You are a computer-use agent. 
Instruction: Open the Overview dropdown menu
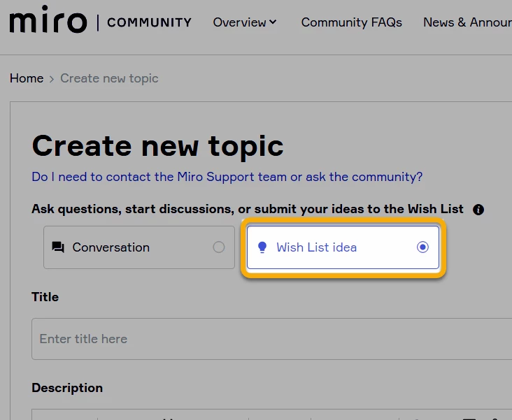[x=245, y=22]
